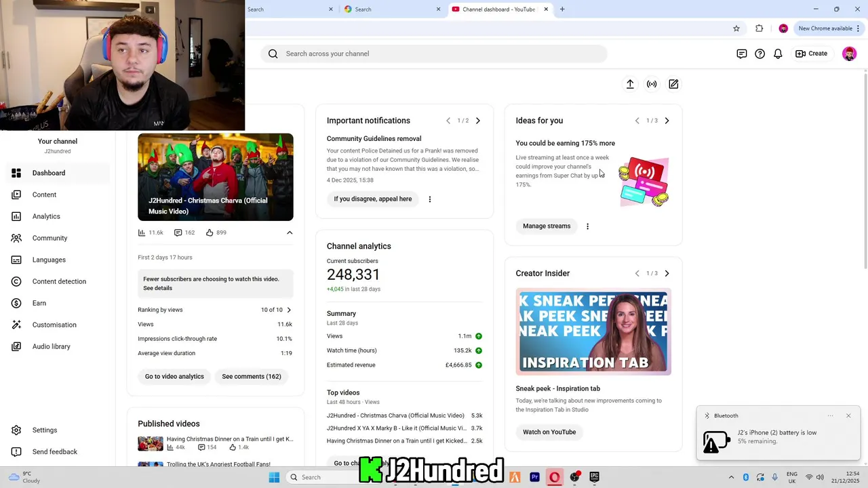Select top video Christmas Charva (Official Music Video)
The height and width of the screenshot is (488, 868).
395,415
